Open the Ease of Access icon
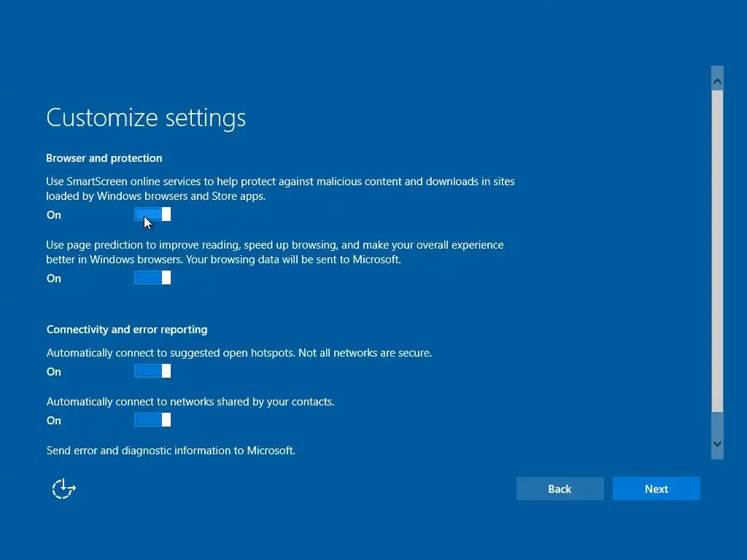Image resolution: width=747 pixels, height=560 pixels. (63, 489)
